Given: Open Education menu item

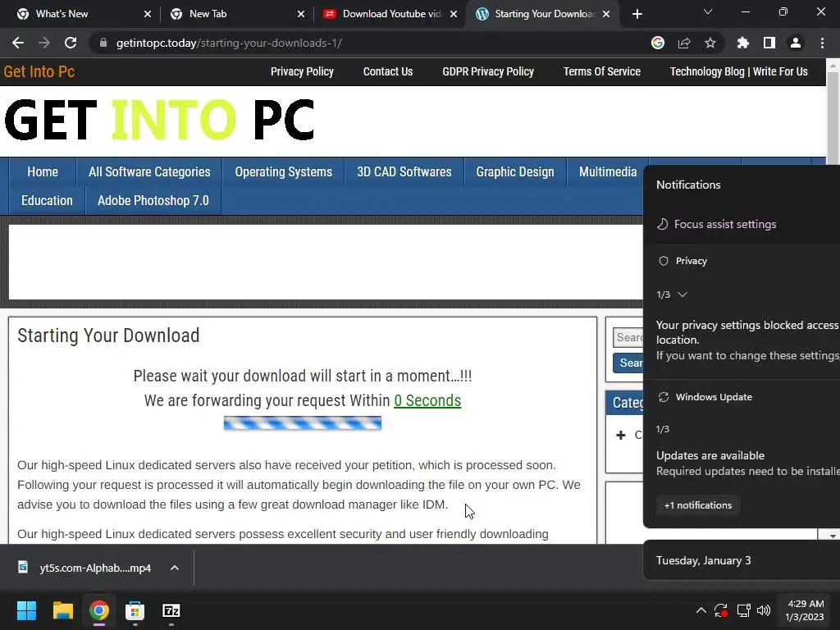Looking at the screenshot, I should (x=47, y=201).
